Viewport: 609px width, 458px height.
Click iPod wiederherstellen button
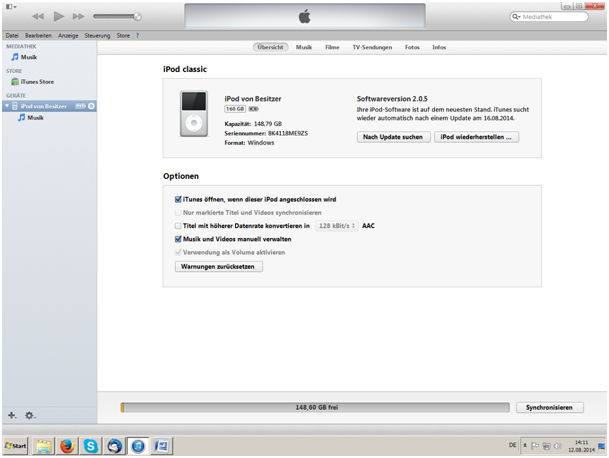(x=476, y=137)
